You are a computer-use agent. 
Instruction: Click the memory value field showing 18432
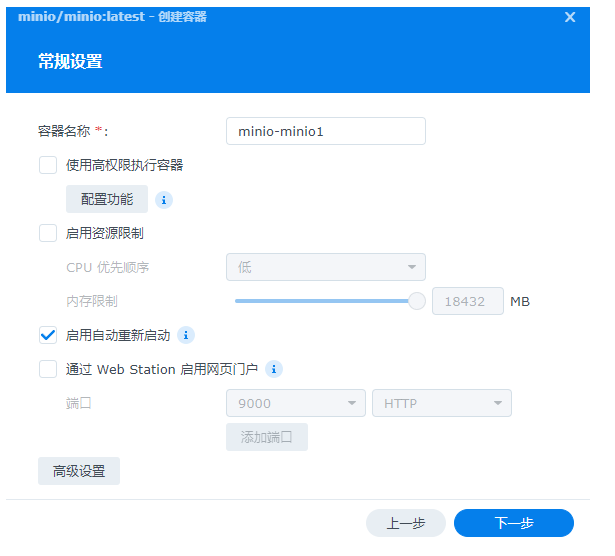(468, 301)
